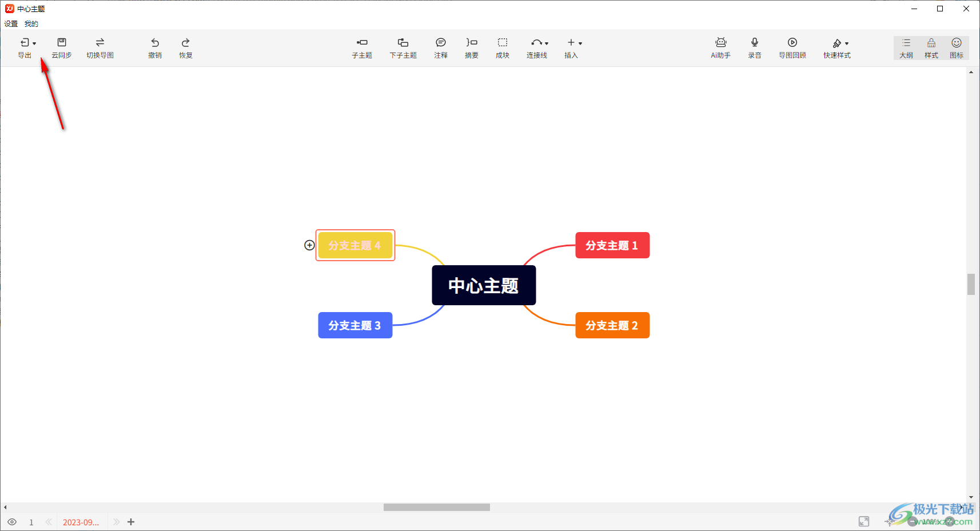
Task: Click the 云同步 cloud sync icon
Action: click(x=62, y=42)
